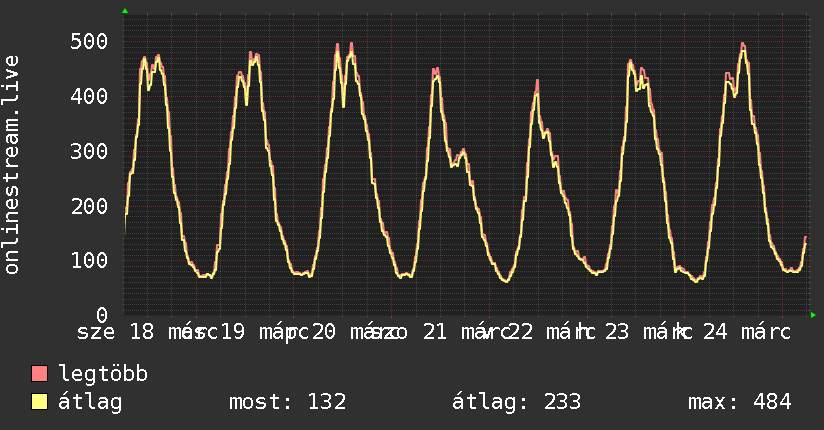Click the pink legtöbb legend color swatch
The image size is (824, 430).
39,373
